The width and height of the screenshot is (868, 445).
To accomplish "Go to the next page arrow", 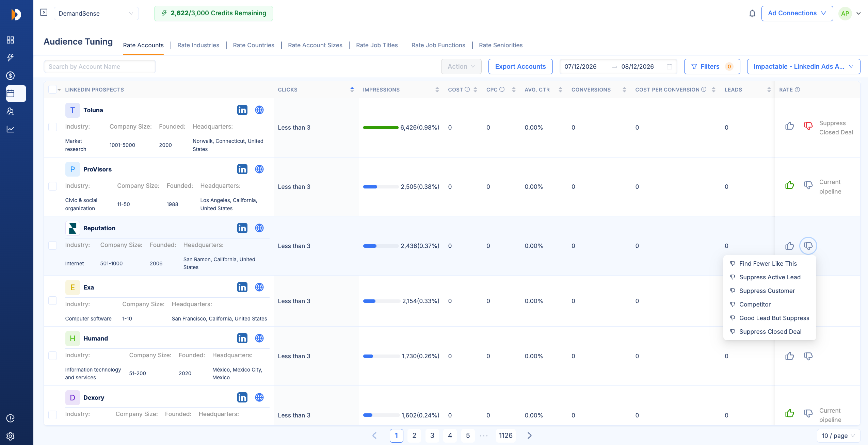I will click(x=529, y=435).
